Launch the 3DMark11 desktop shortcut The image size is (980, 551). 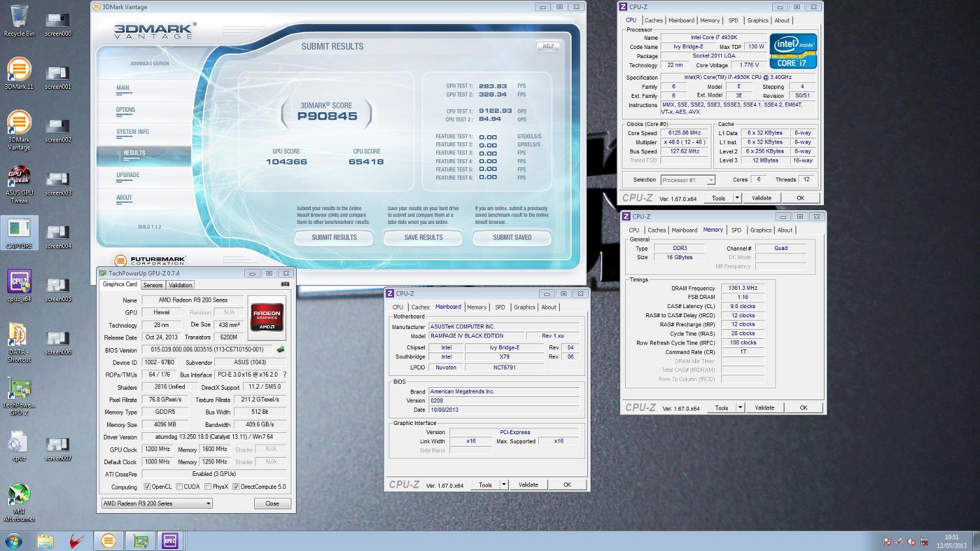click(19, 74)
